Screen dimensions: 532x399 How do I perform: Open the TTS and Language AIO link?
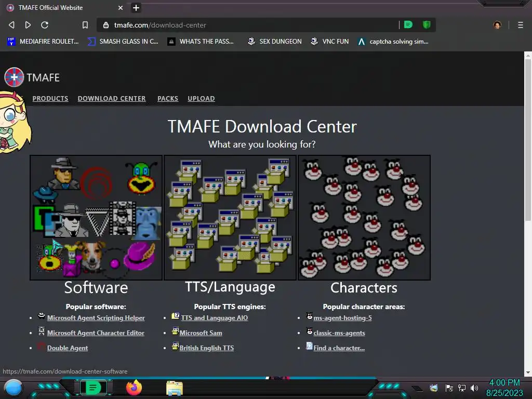[215, 318]
